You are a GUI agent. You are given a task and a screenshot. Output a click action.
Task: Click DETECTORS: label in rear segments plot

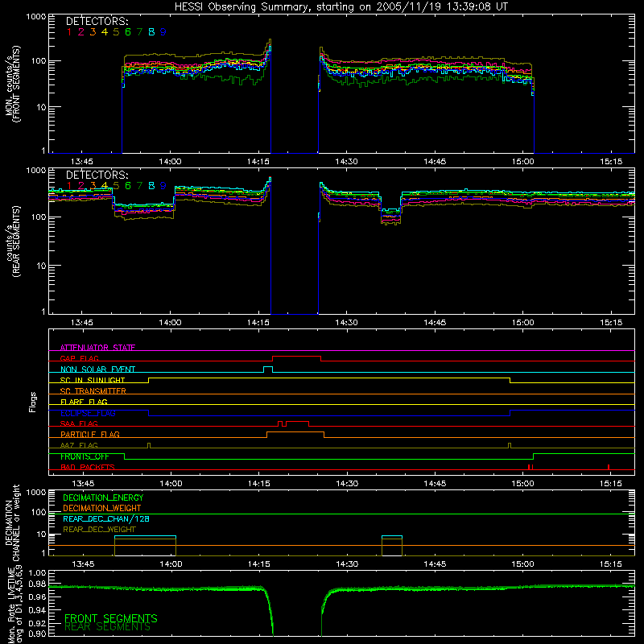coord(97,175)
